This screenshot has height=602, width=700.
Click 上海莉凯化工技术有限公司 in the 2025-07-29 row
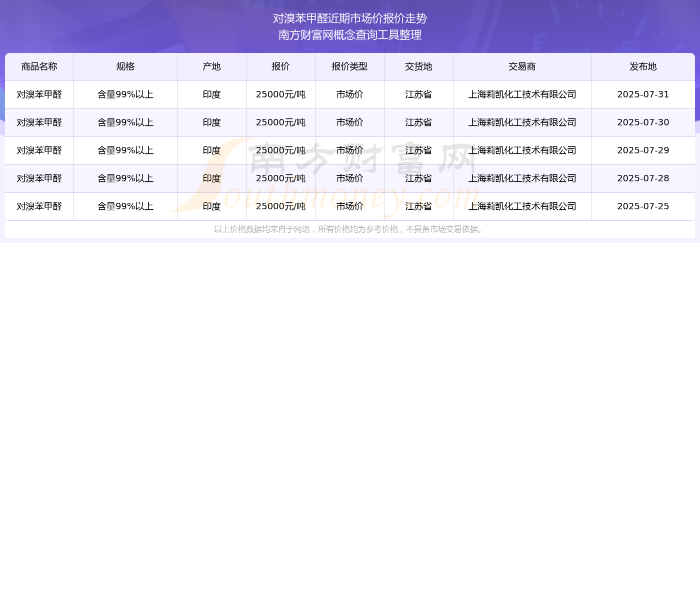[522, 150]
